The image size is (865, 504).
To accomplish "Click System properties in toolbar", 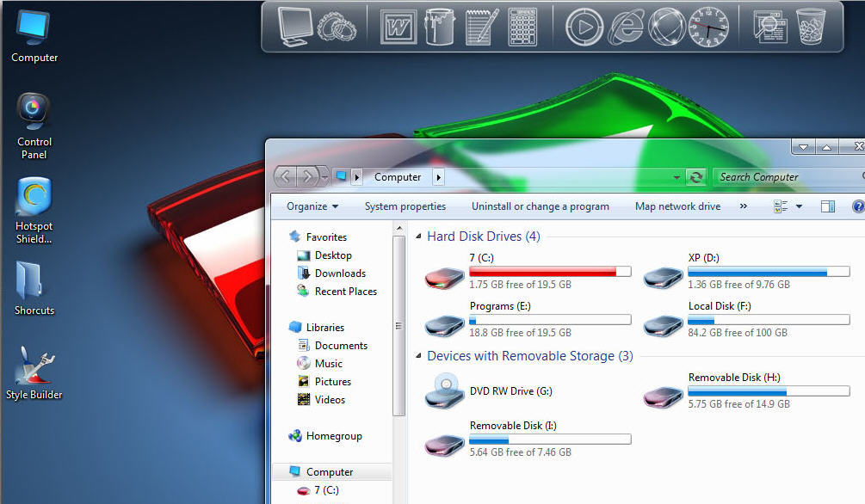I will [x=405, y=206].
